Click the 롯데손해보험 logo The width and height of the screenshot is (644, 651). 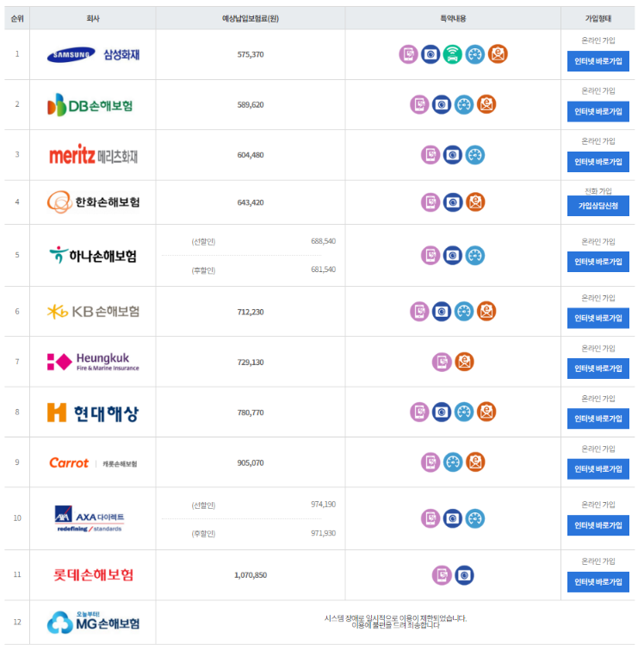(93, 575)
